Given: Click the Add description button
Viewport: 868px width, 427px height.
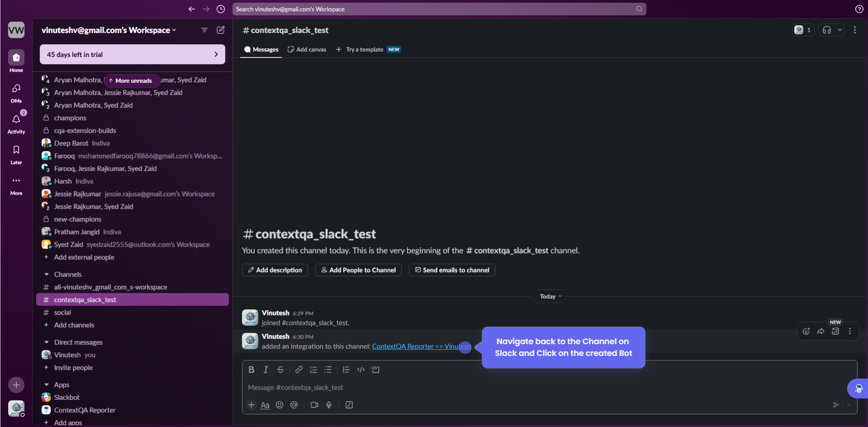Looking at the screenshot, I should [275, 270].
